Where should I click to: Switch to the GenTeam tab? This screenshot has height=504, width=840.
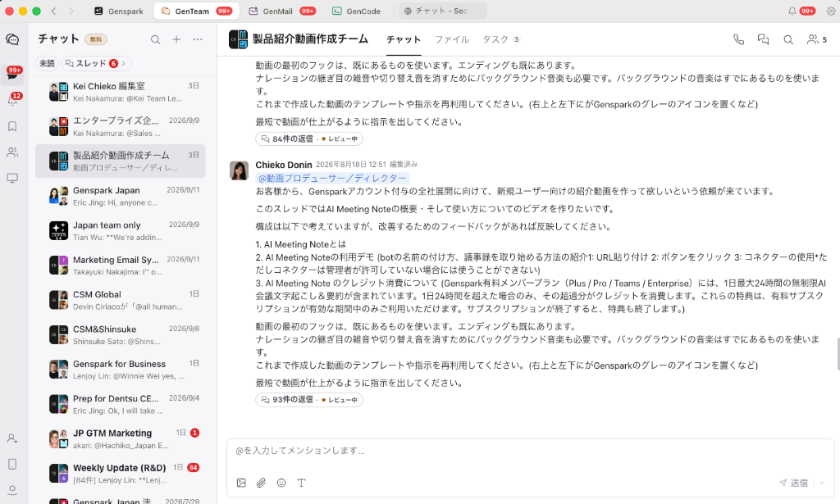196,11
